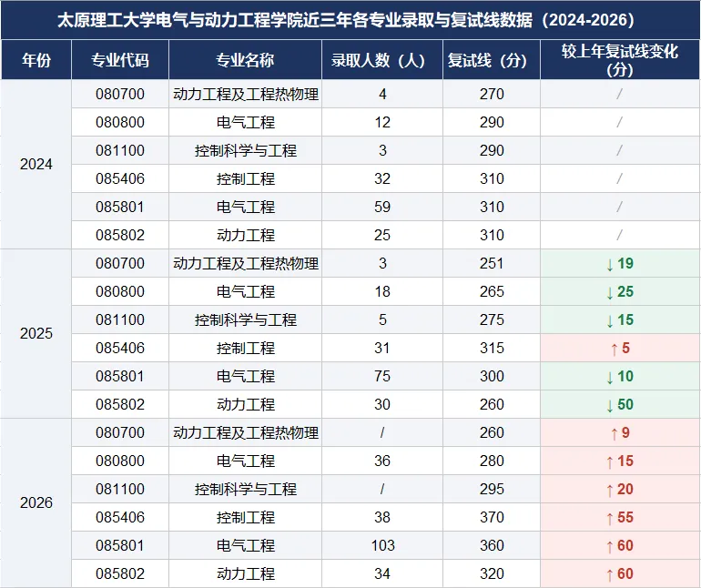Screen dimensions: 701x588
Task: Click the ↑55 change cell
Action: (x=620, y=517)
